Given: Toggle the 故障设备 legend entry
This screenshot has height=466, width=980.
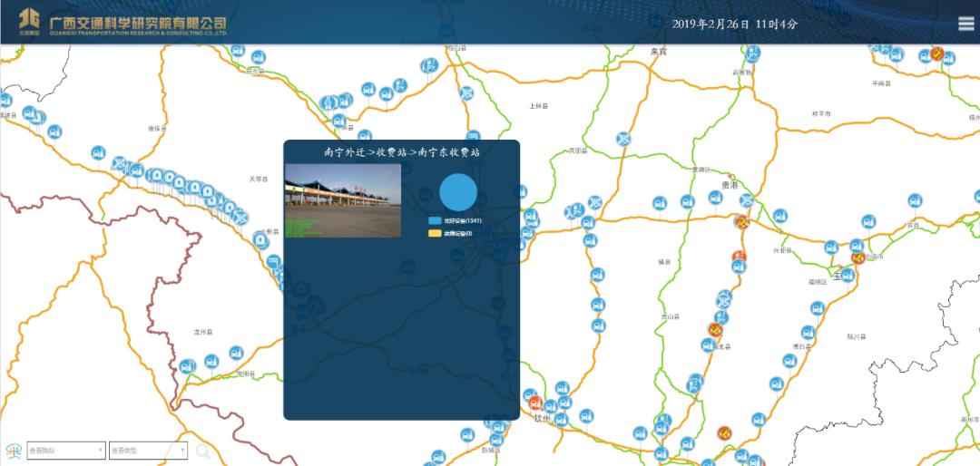Looking at the screenshot, I should (451, 234).
